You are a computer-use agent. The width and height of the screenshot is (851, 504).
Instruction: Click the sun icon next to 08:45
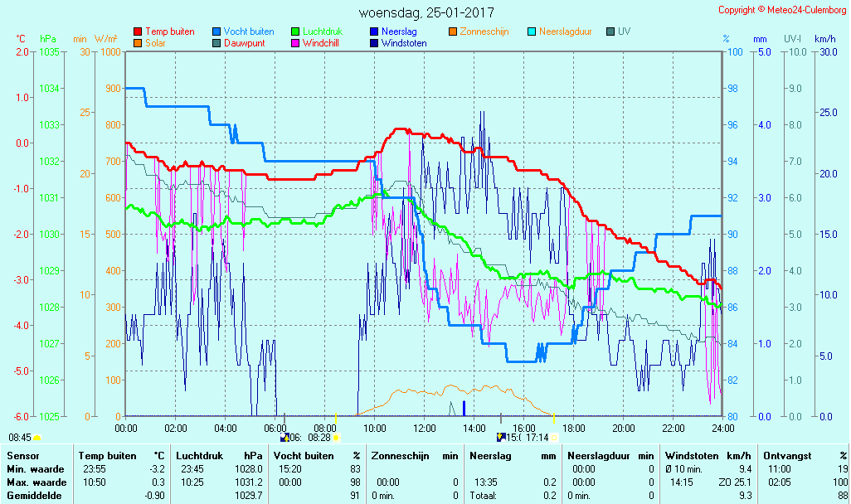click(37, 437)
